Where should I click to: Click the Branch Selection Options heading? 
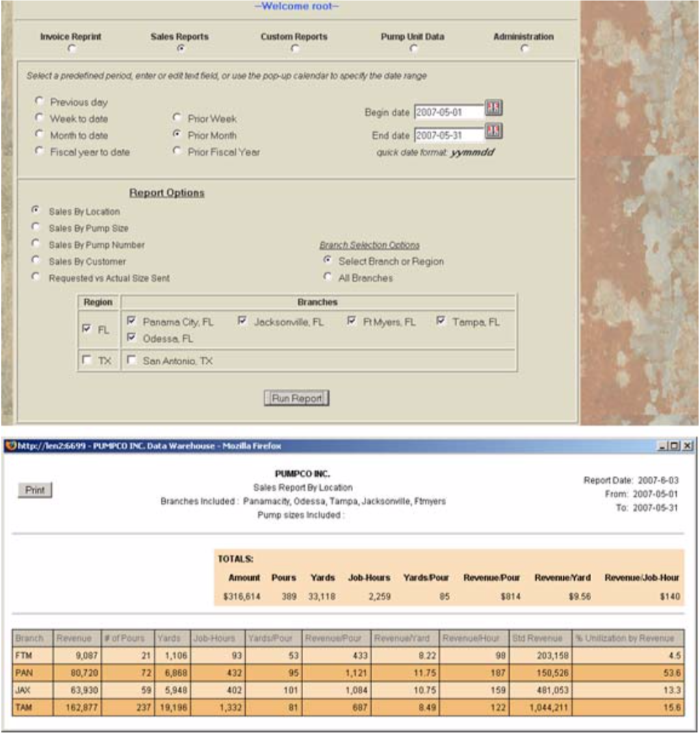[x=370, y=245]
